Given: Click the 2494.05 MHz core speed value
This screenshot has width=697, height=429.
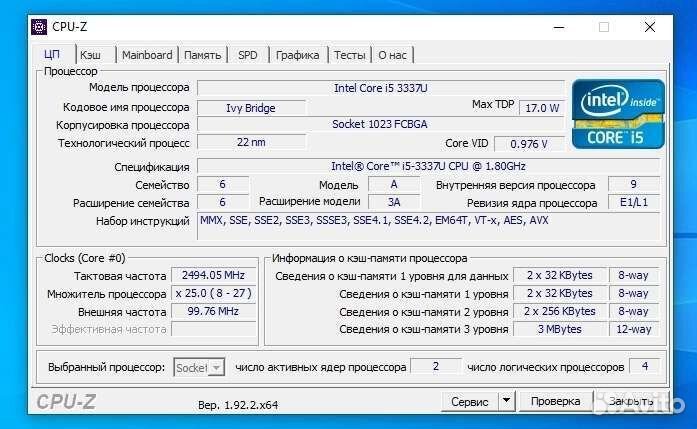Looking at the screenshot, I should (214, 275).
